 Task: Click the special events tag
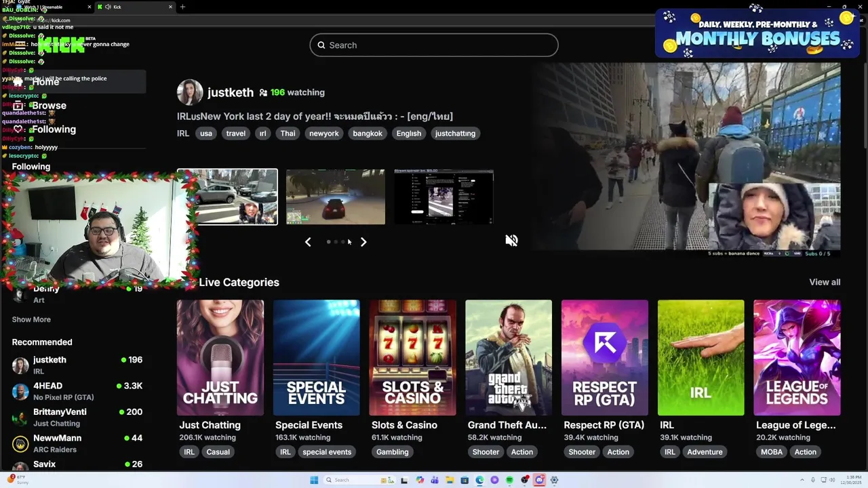click(x=327, y=452)
